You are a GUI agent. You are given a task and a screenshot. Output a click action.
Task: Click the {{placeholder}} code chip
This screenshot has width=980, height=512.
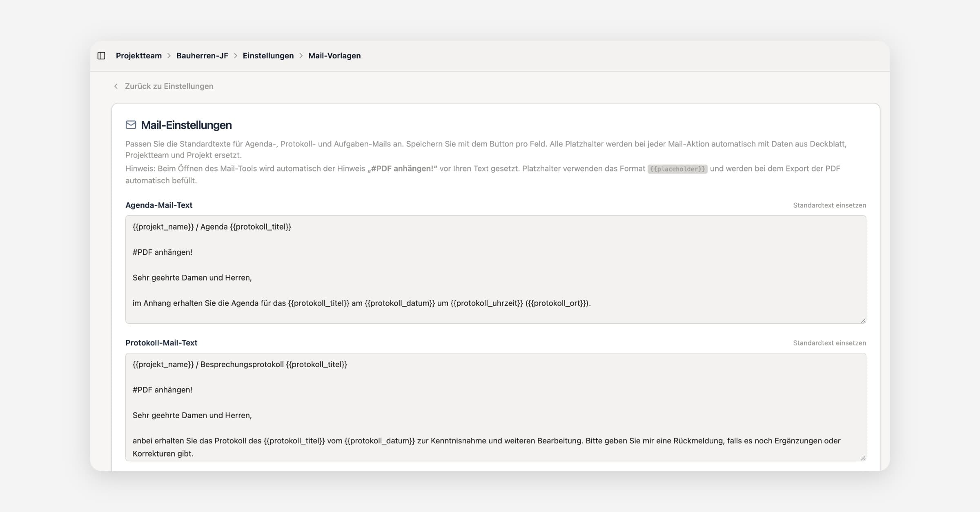point(677,169)
